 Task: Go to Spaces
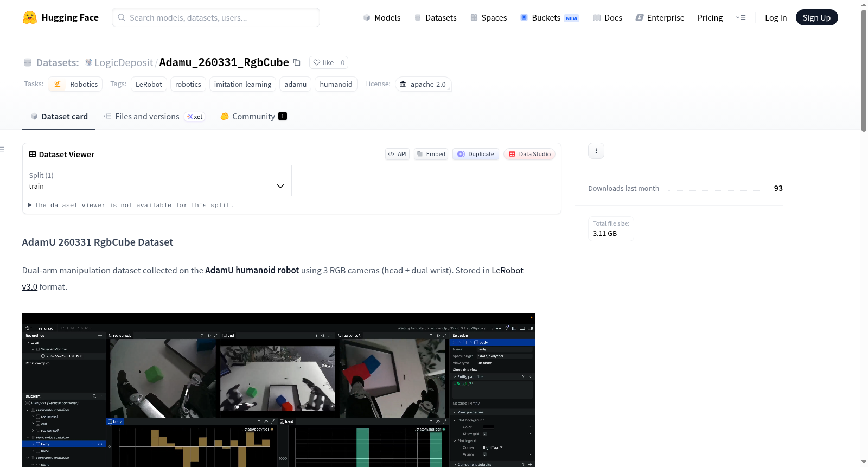pos(488,18)
